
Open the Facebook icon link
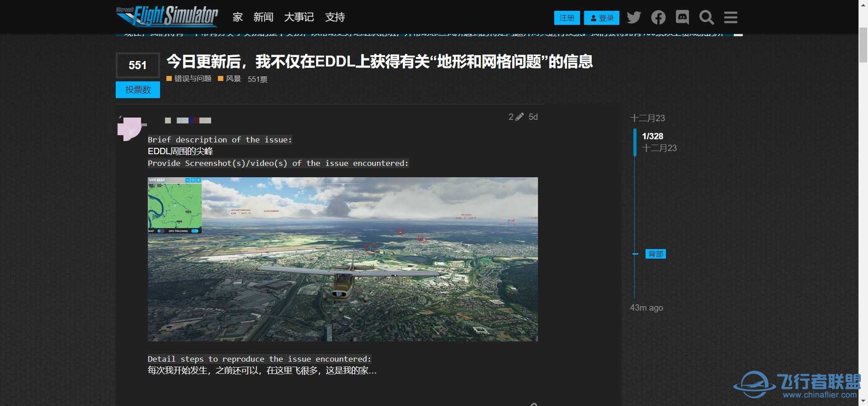click(658, 18)
